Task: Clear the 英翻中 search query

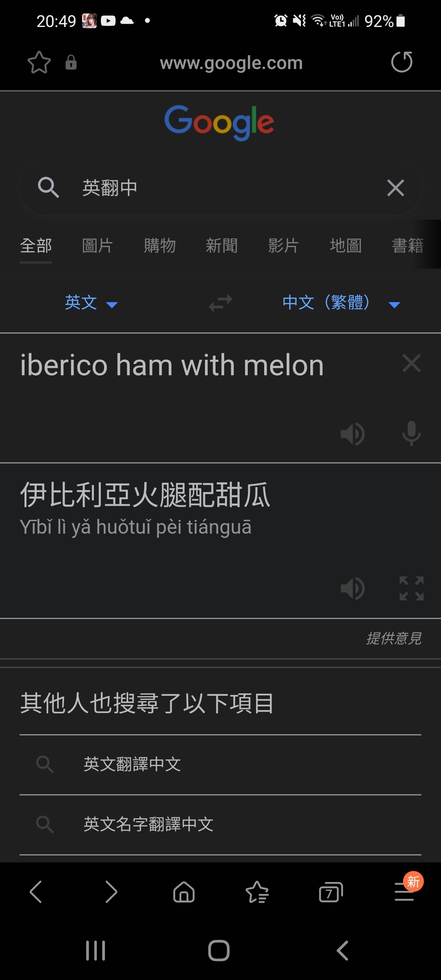Action: pos(395,188)
